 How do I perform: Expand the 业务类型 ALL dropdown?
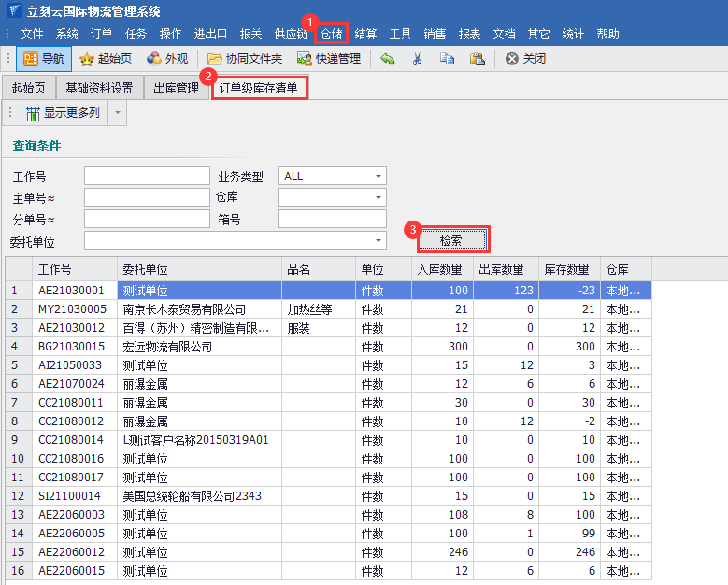click(378, 176)
